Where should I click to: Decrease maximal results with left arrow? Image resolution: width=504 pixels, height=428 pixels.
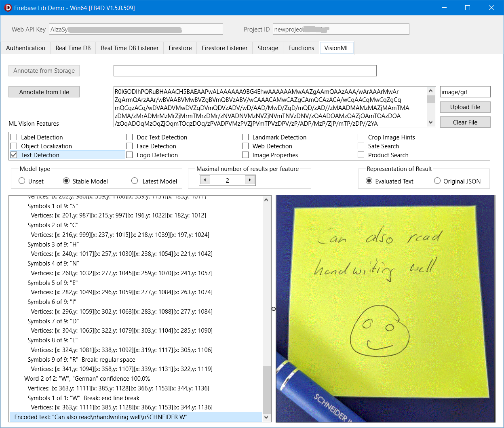coord(205,180)
